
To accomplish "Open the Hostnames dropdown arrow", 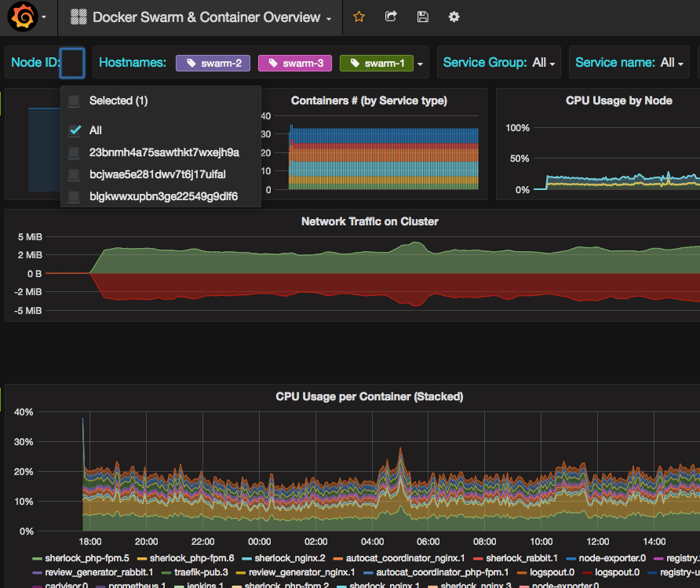I will pos(421,64).
